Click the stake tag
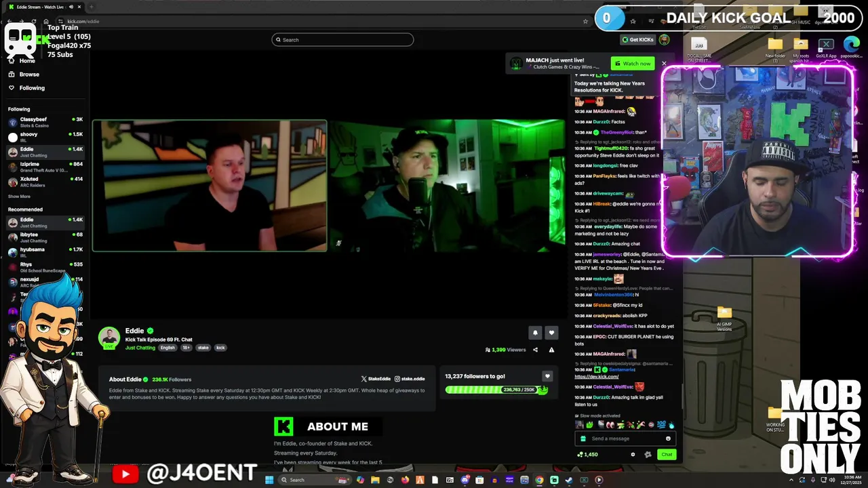 click(x=203, y=348)
